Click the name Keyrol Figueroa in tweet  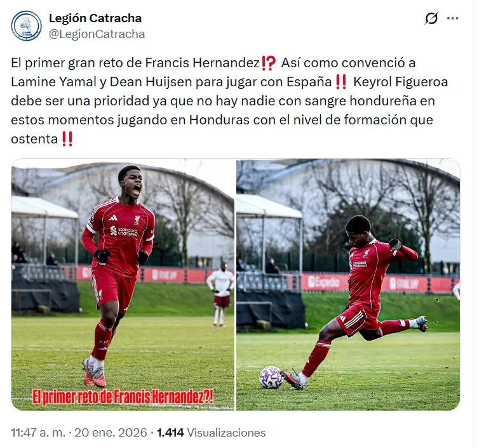point(400,82)
